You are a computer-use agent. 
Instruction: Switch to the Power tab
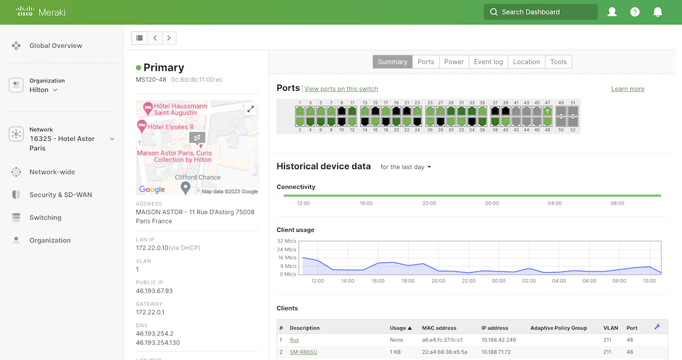click(454, 62)
